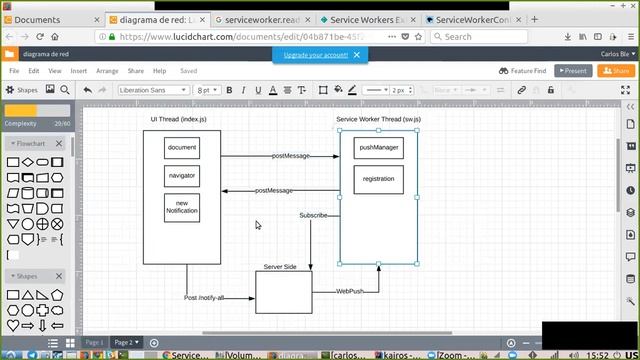
Task: Open the image insert icon
Action: tap(50, 89)
